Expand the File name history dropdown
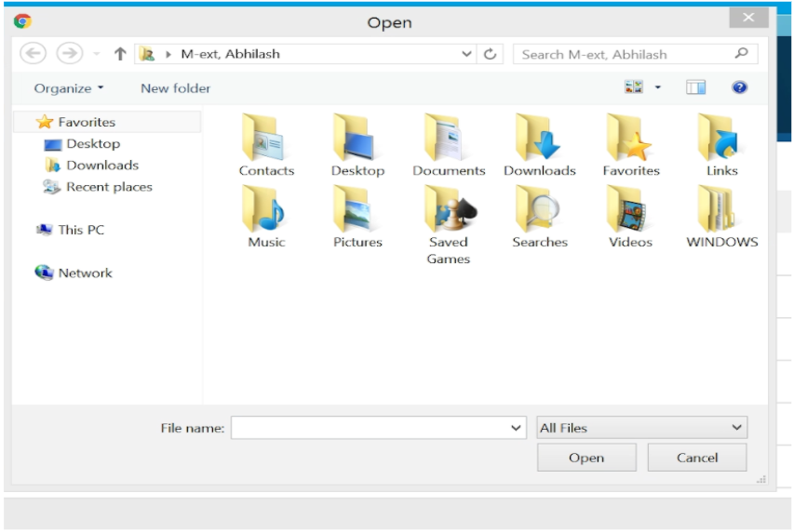The width and height of the screenshot is (794, 532). tap(517, 428)
